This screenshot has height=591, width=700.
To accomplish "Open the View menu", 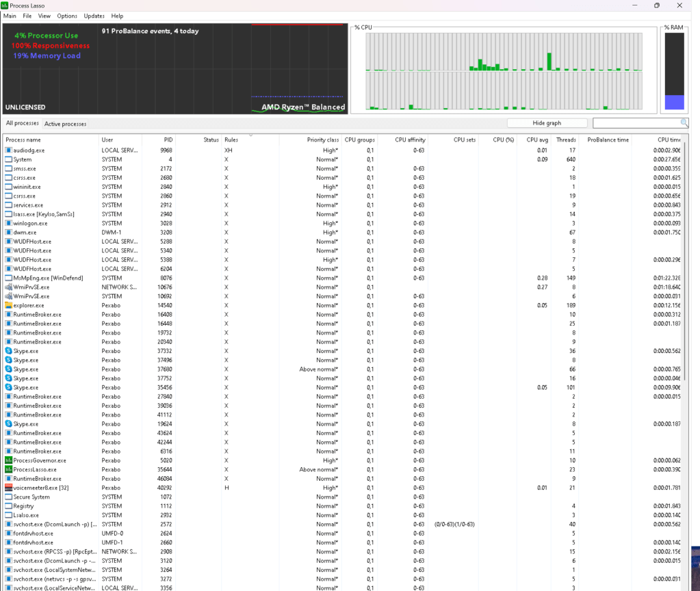I will (44, 16).
